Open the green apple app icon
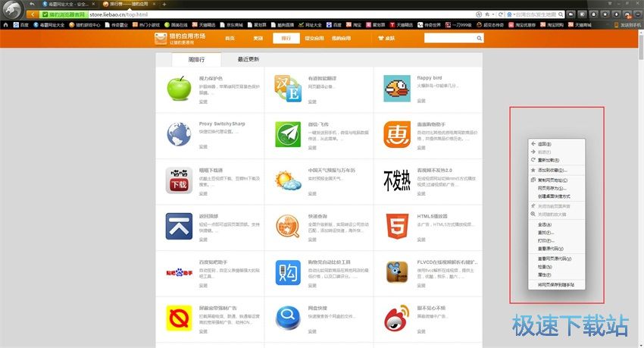 pyautogui.click(x=179, y=89)
